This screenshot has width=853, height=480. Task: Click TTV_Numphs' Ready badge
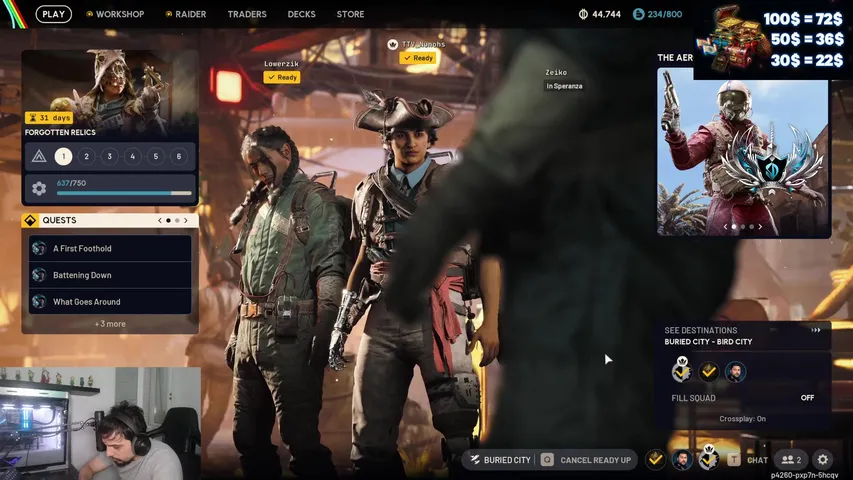tap(418, 58)
